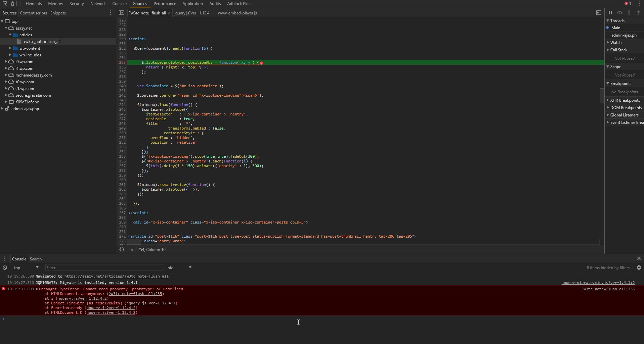Open the jquery.js?ver=1.12.4 file tab
644x344 pixels.
192,13
